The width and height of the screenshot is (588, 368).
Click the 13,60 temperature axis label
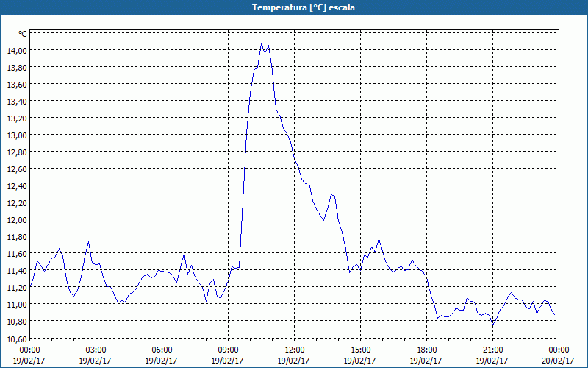16,85
